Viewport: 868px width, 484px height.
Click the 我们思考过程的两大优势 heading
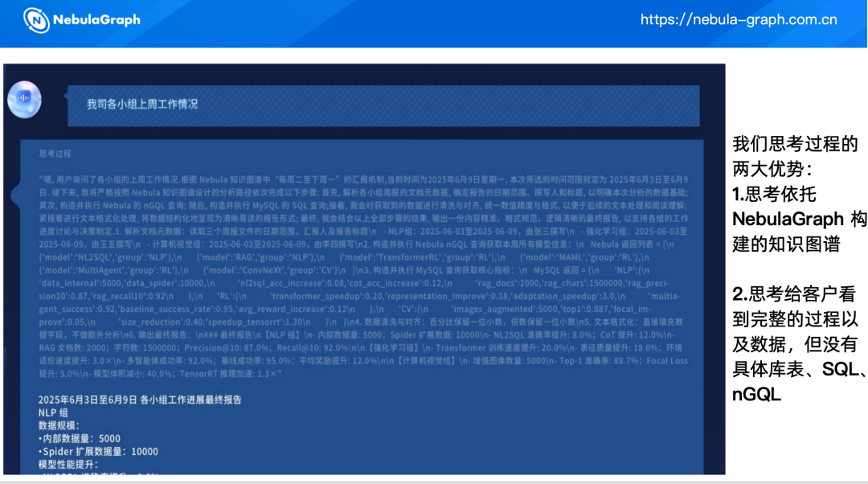(795, 156)
